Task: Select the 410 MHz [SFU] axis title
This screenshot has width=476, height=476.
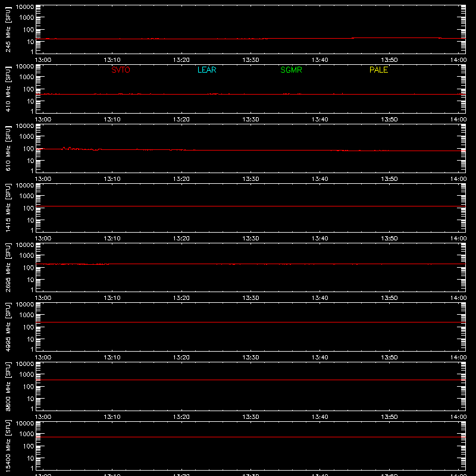Action: [x=8, y=89]
